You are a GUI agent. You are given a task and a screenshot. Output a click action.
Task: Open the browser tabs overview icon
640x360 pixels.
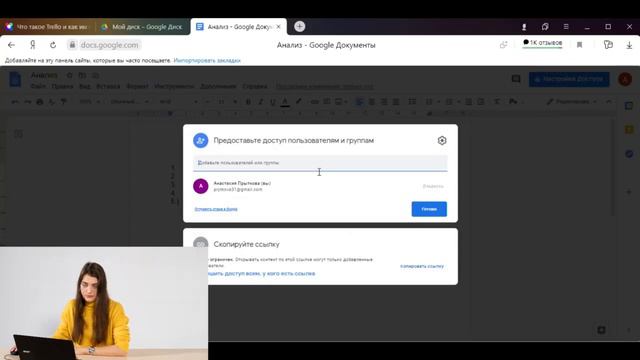tap(545, 27)
